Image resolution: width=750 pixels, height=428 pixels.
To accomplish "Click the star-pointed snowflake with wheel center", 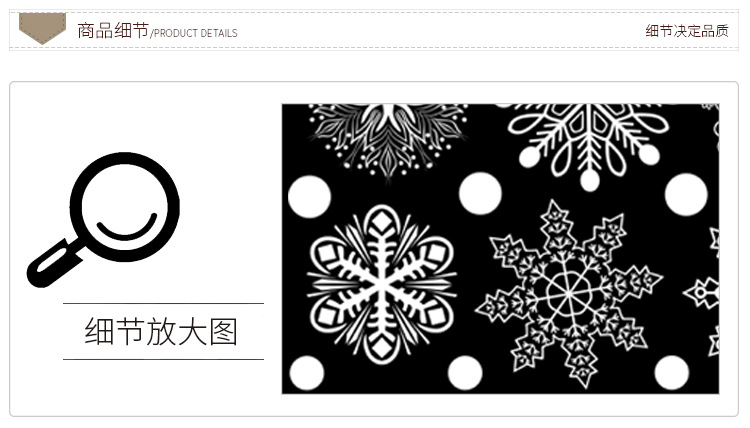I will click(x=569, y=294).
